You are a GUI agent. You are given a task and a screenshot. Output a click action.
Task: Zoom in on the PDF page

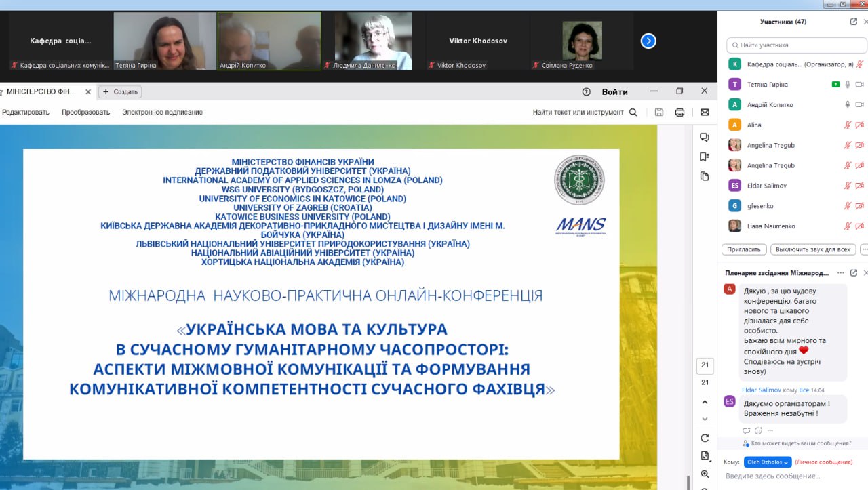click(x=705, y=474)
